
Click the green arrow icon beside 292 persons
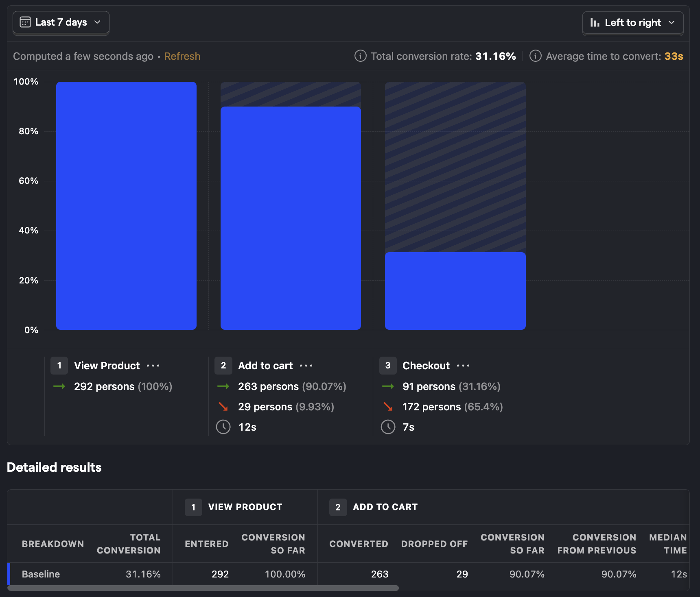[x=59, y=386]
